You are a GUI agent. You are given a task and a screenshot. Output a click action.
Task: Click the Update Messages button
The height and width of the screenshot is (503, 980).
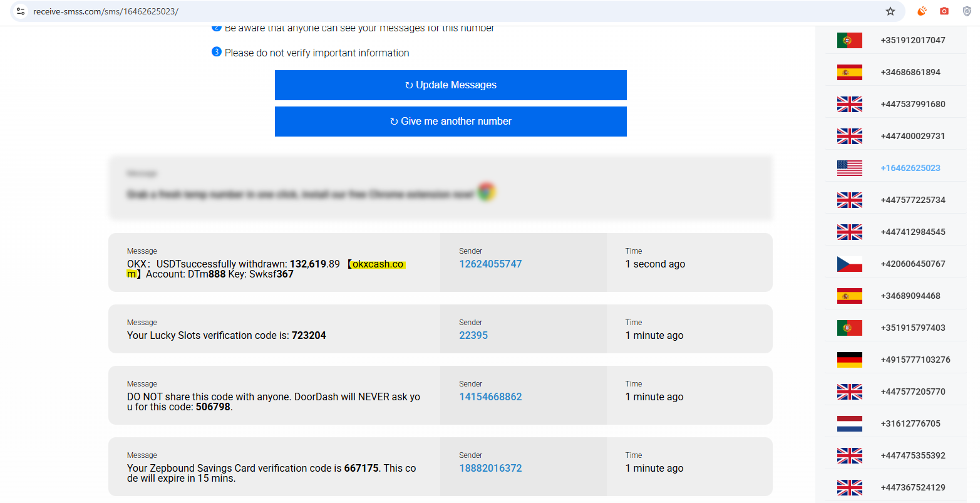coord(451,85)
